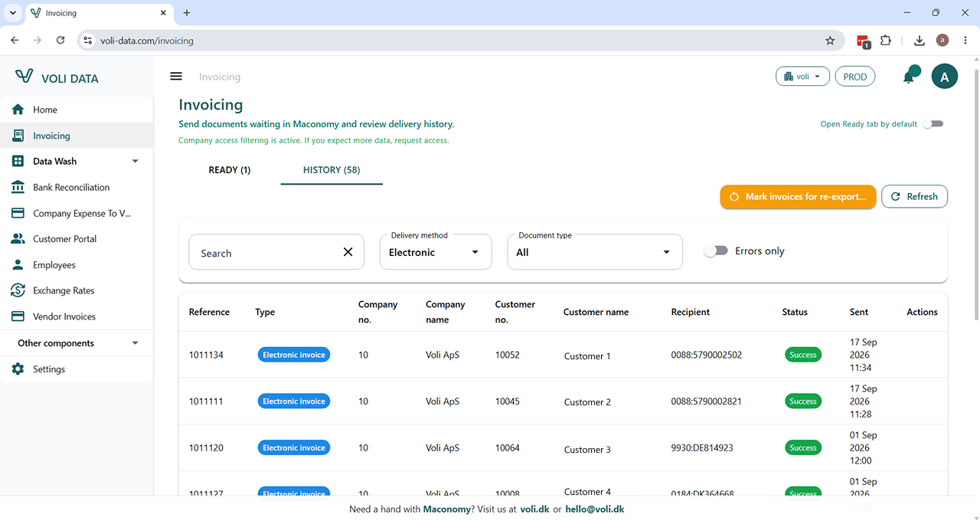Open the browser extensions puzzle icon

[886, 41]
